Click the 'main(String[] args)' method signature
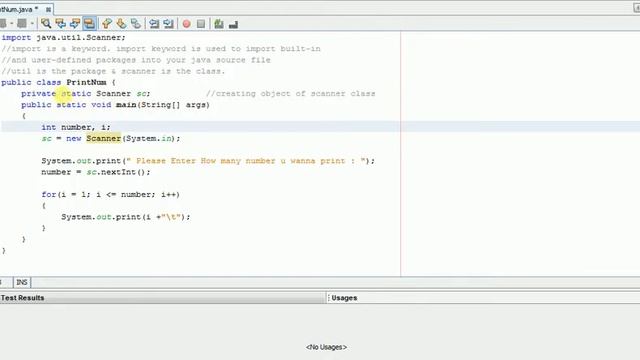This screenshot has height=360, width=640. pos(162,105)
